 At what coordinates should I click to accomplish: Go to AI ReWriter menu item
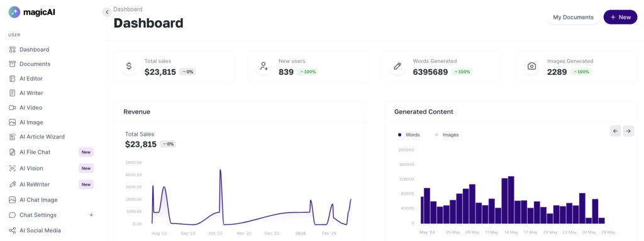tap(35, 184)
